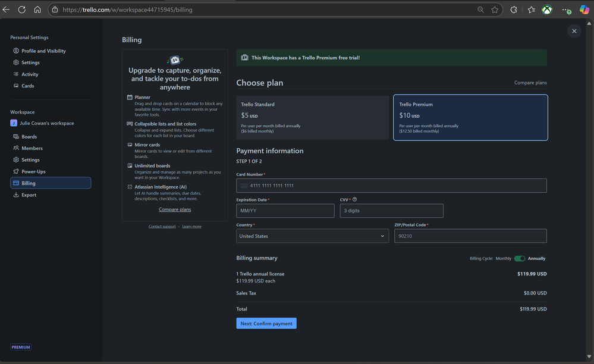Viewport: 594px width, 364px height.
Task: Click the Xbox extension icon
Action: [547, 10]
